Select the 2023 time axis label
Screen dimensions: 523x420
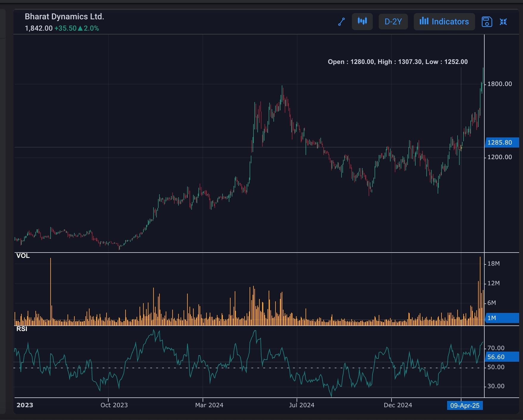pyautogui.click(x=25, y=405)
